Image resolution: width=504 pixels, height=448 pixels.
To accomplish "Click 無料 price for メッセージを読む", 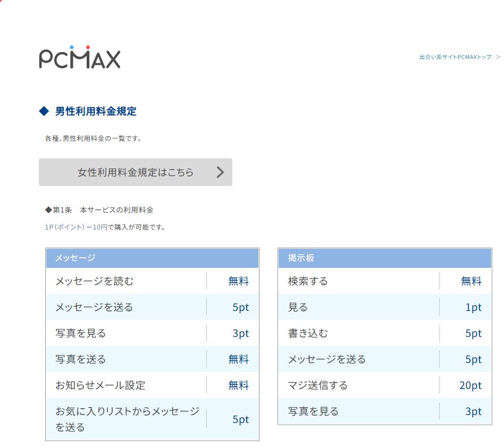I will coord(239,281).
